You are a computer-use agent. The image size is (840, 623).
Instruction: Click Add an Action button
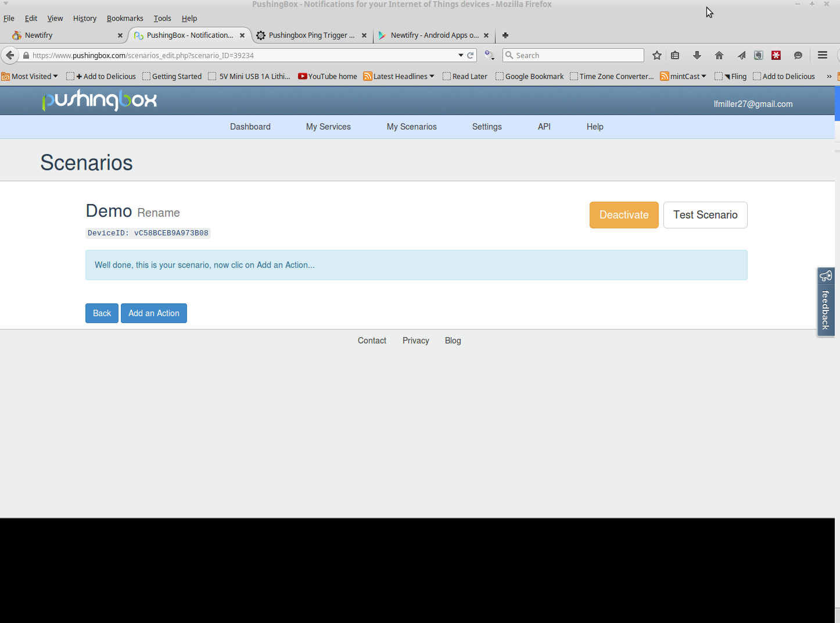(154, 313)
